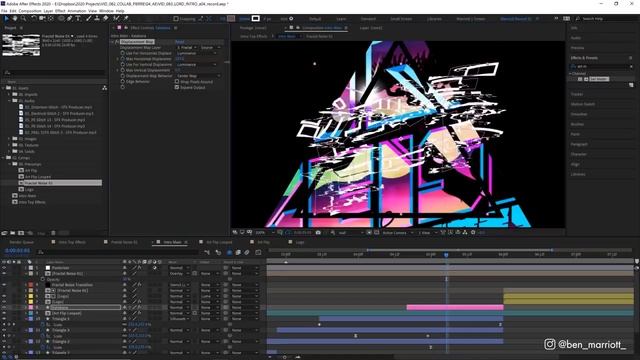Select the Eraser tool

point(105,18)
